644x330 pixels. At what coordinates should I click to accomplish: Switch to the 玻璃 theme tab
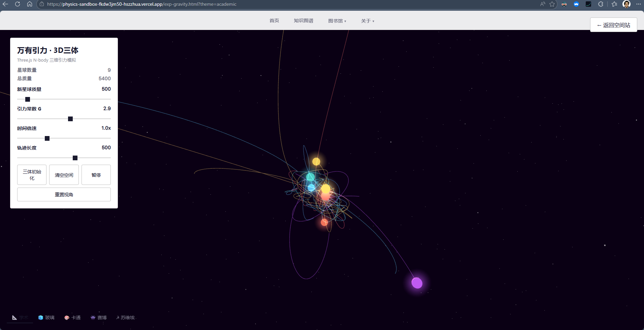46,318
